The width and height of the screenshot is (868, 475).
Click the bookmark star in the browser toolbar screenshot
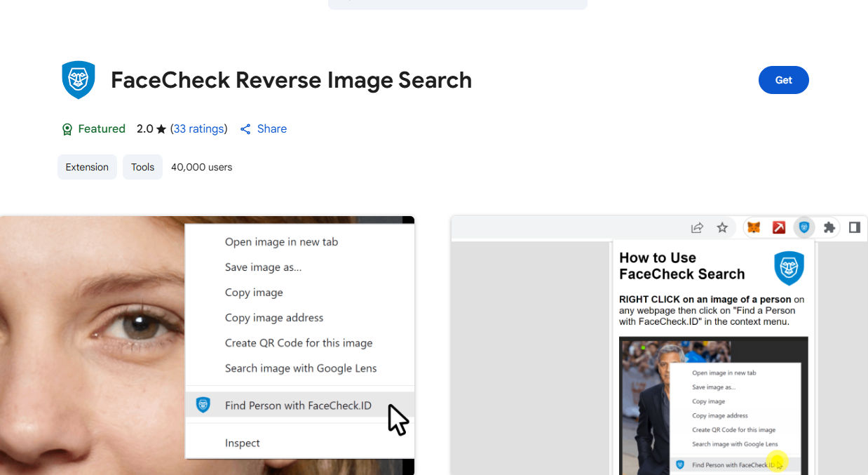click(722, 227)
